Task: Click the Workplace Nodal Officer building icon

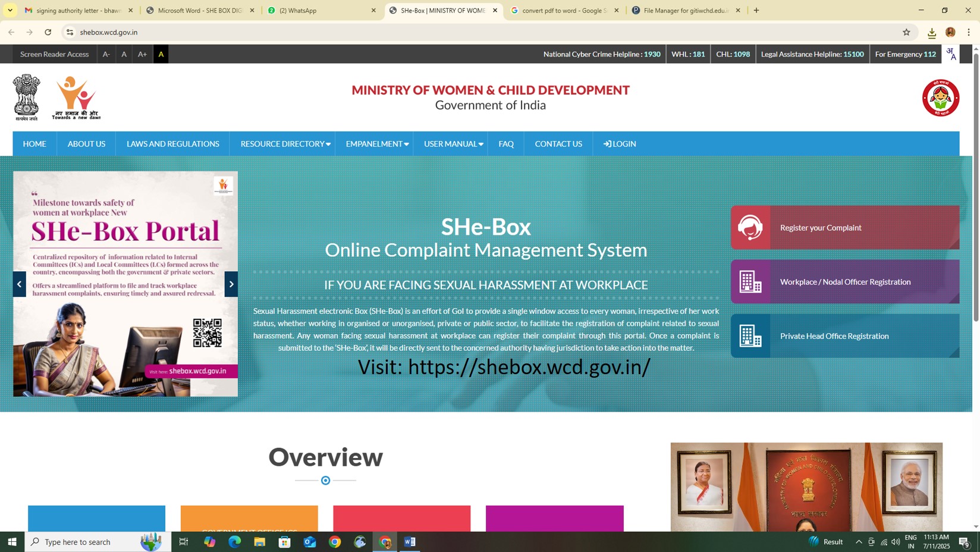Action: pyautogui.click(x=750, y=281)
